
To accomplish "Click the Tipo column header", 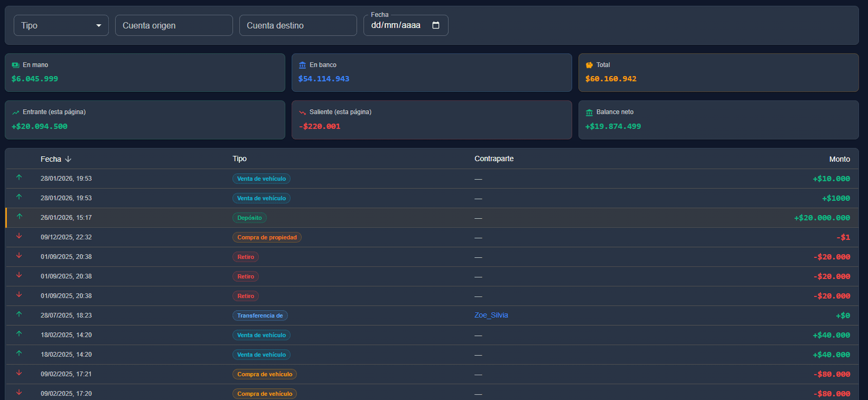I will [240, 158].
